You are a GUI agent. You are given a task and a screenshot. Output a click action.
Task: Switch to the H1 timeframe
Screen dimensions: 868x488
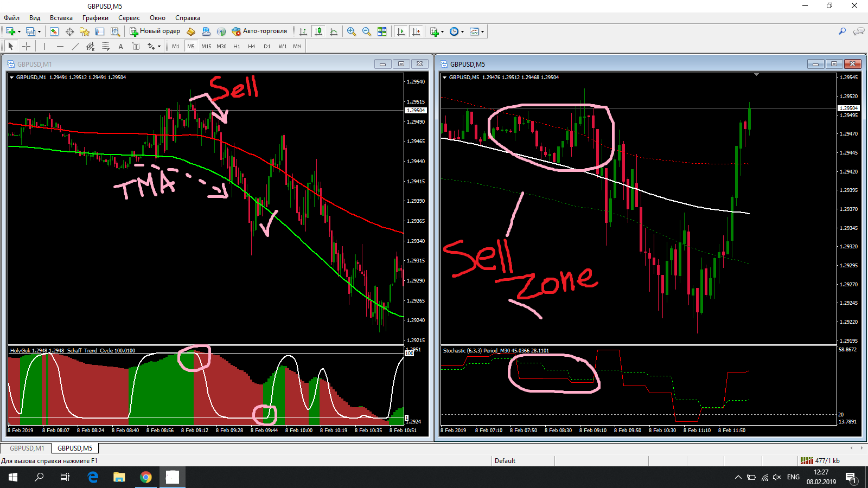pos(237,46)
